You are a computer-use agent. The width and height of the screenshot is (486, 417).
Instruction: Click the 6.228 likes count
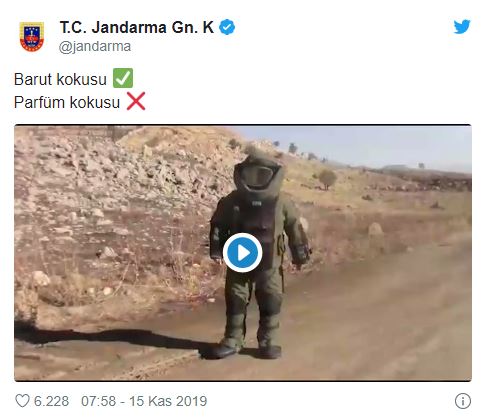51,401
